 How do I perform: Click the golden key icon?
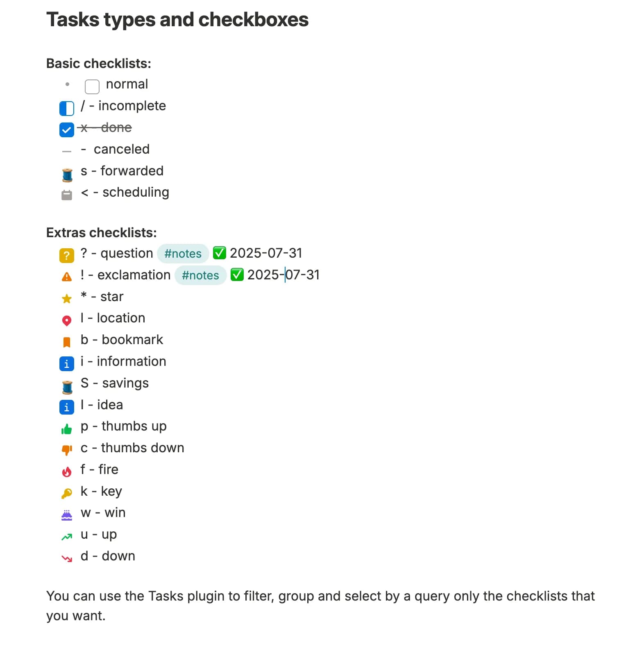pos(67,494)
